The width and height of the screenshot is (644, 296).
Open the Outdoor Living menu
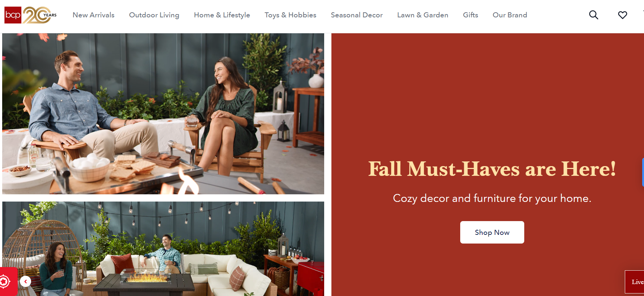pos(154,15)
